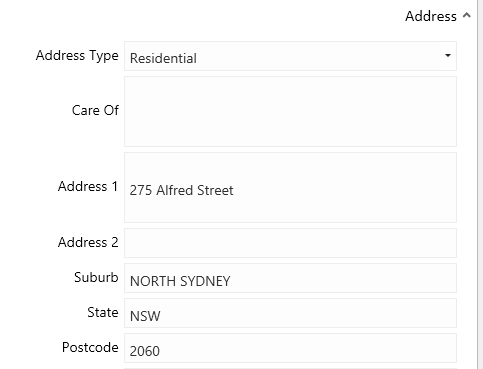Click the Suburb label
The width and height of the screenshot is (483, 369).
pyautogui.click(x=96, y=277)
